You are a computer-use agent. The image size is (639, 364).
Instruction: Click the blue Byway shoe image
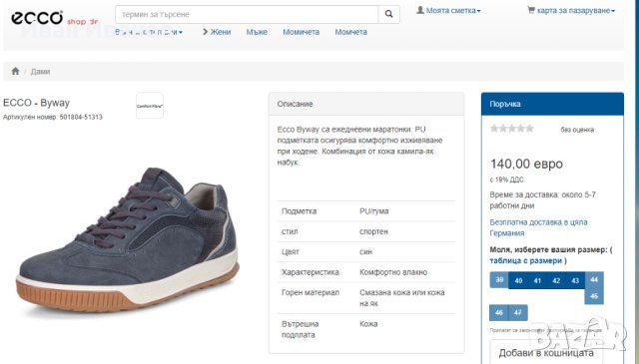[x=128, y=240]
